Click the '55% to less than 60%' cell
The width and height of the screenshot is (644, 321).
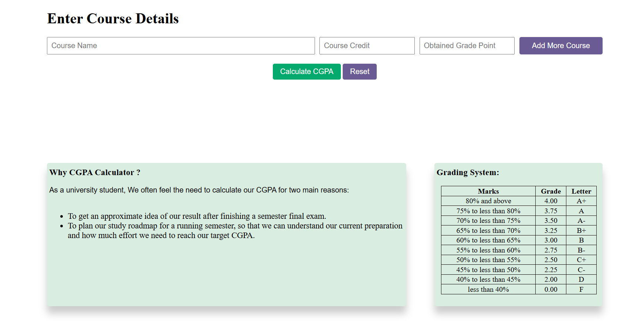point(488,250)
